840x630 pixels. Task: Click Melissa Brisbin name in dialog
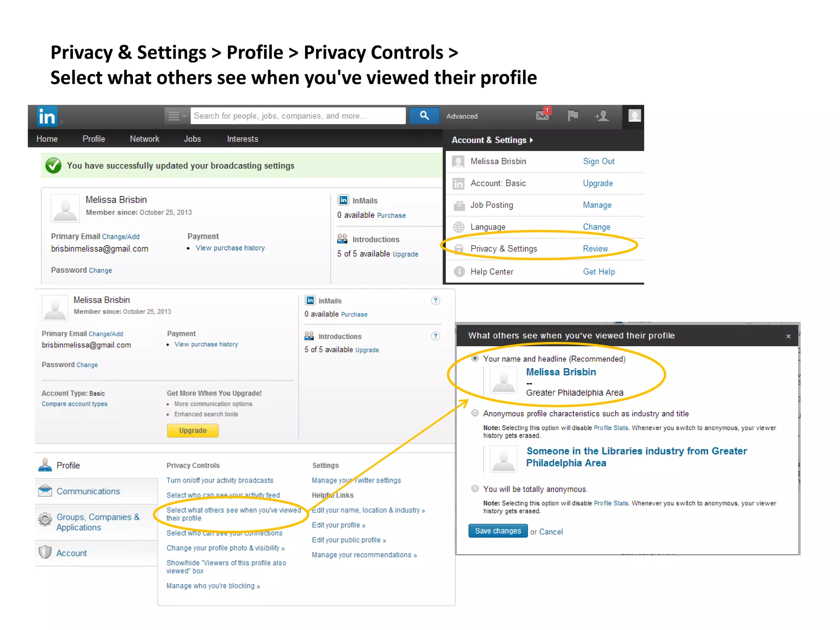point(561,372)
